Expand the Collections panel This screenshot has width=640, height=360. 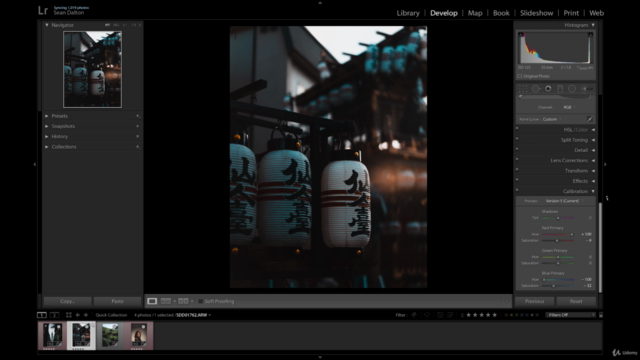[x=47, y=147]
